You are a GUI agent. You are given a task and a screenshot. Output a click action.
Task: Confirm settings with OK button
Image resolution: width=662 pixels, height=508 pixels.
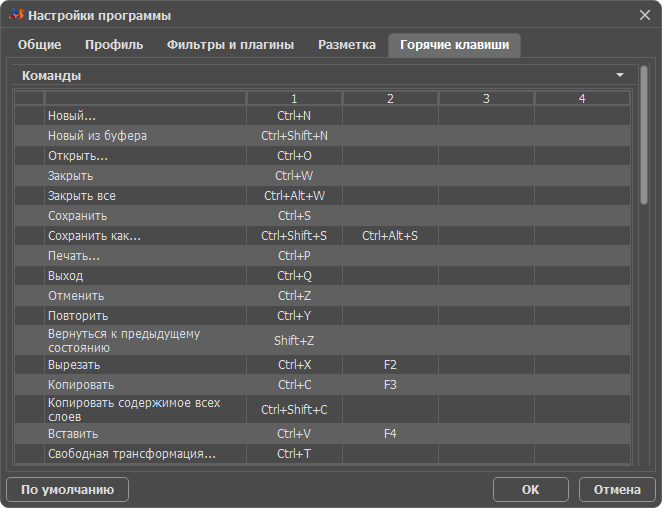(x=530, y=489)
